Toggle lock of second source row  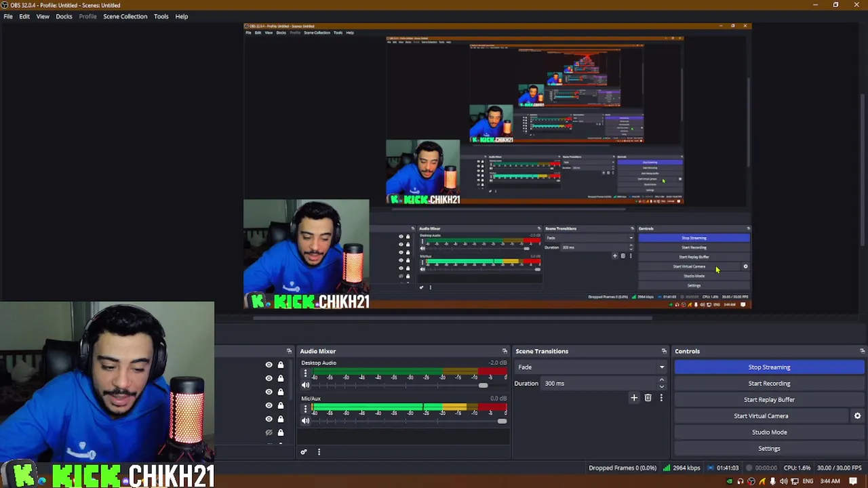281,378
